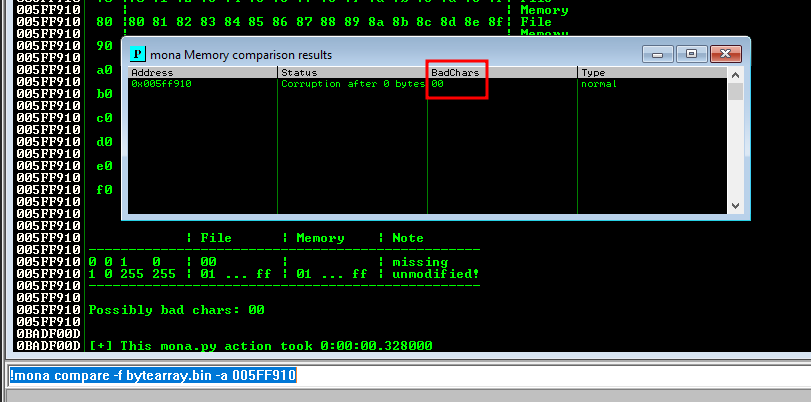
Task: Click the 'Possibly bad chars: 00' log line
Action: 176,310
